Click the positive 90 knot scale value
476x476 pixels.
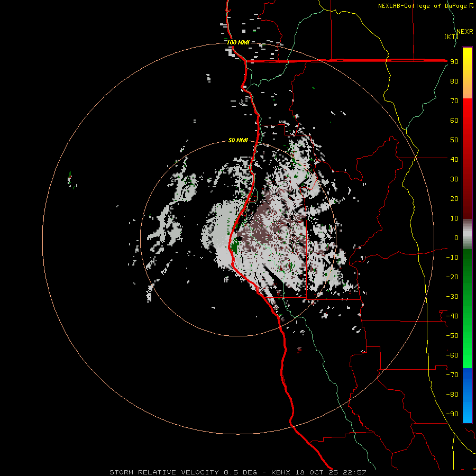point(454,62)
